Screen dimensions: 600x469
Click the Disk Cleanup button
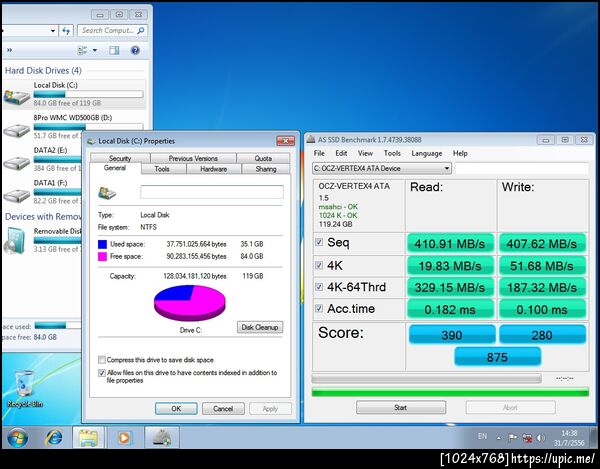click(260, 327)
